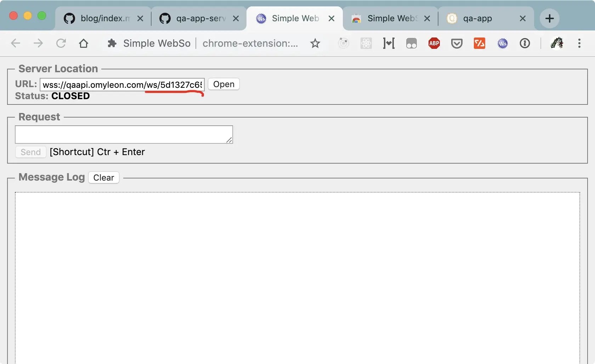This screenshot has width=595, height=364.
Task: Open the 1Password extension icon
Action: pyautogui.click(x=525, y=43)
